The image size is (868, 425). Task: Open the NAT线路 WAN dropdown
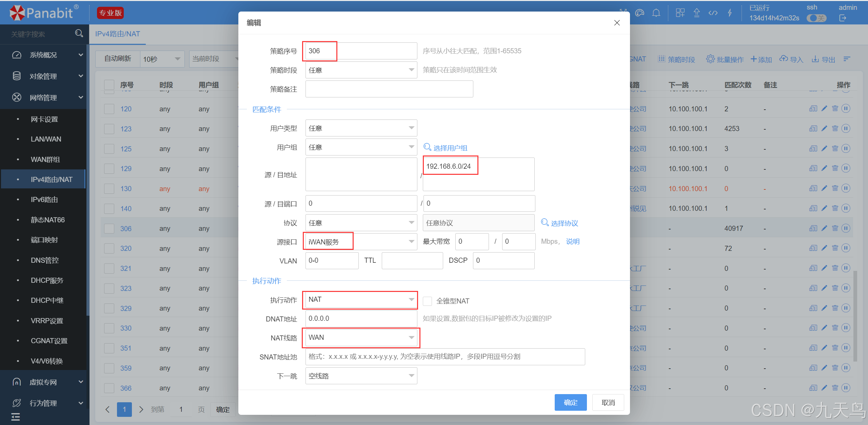click(361, 338)
